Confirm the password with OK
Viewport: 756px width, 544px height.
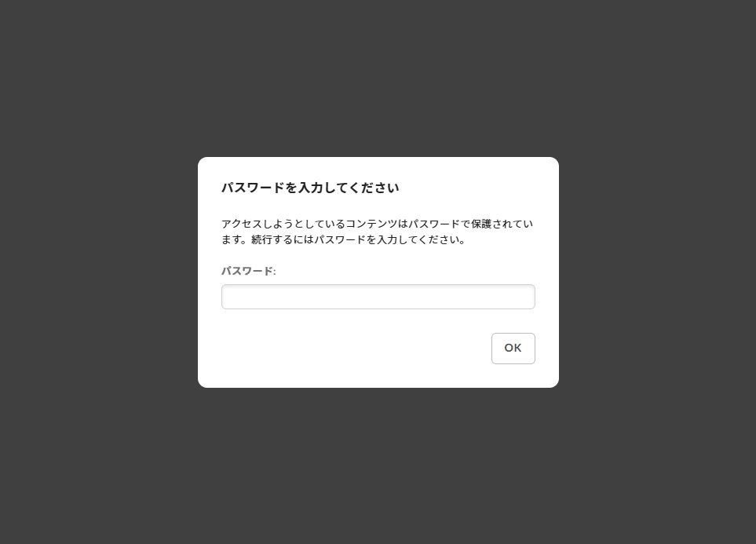click(513, 349)
